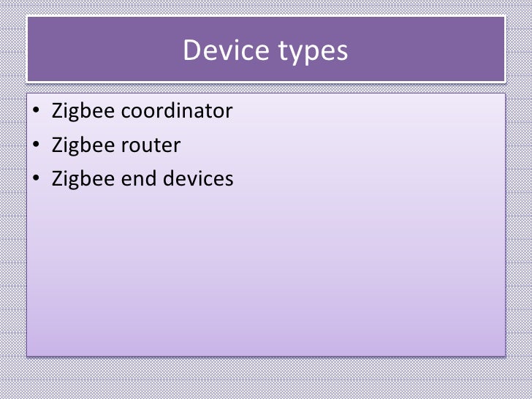Click the bullet dot before "Zigbee end devices"
The height and width of the screenshot is (399, 532).
37,178
